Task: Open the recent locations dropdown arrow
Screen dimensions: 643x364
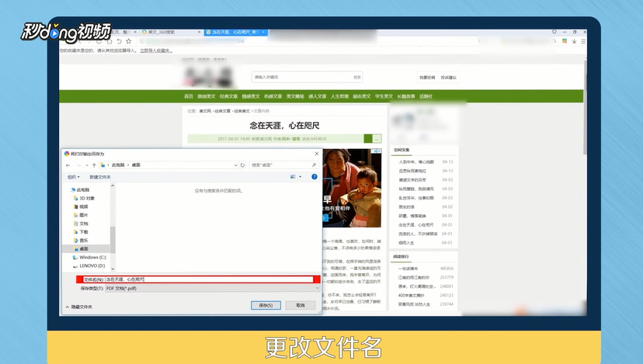Action: [x=86, y=165]
